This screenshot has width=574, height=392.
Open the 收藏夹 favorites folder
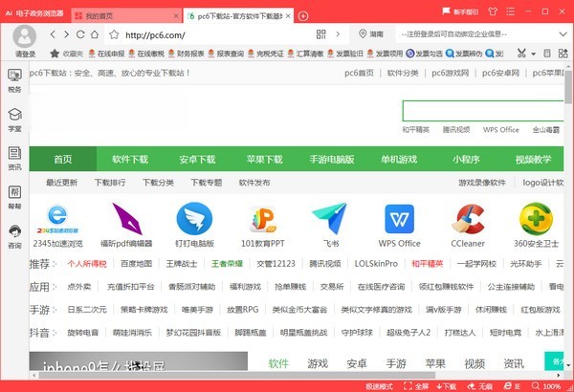pos(67,54)
